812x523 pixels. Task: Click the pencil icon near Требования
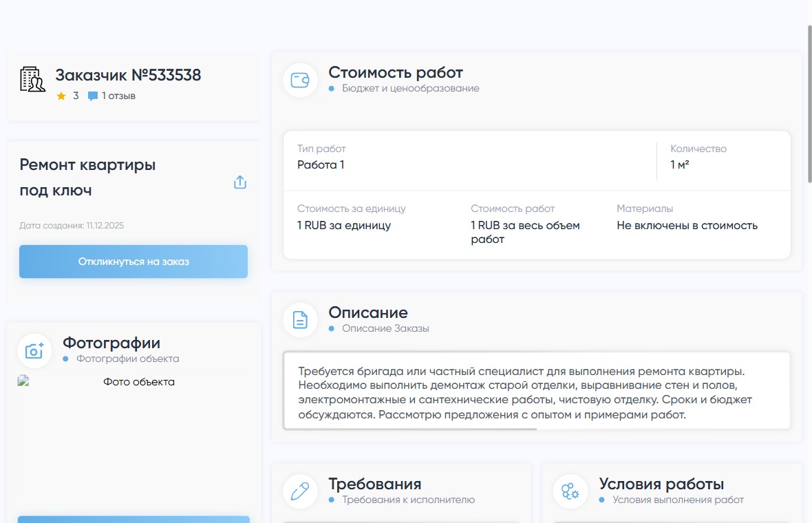tap(300, 491)
